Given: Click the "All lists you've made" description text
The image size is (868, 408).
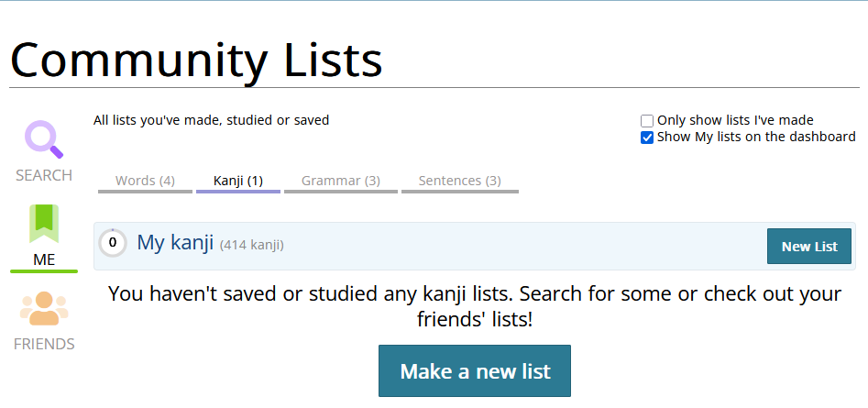Looking at the screenshot, I should (x=211, y=120).
